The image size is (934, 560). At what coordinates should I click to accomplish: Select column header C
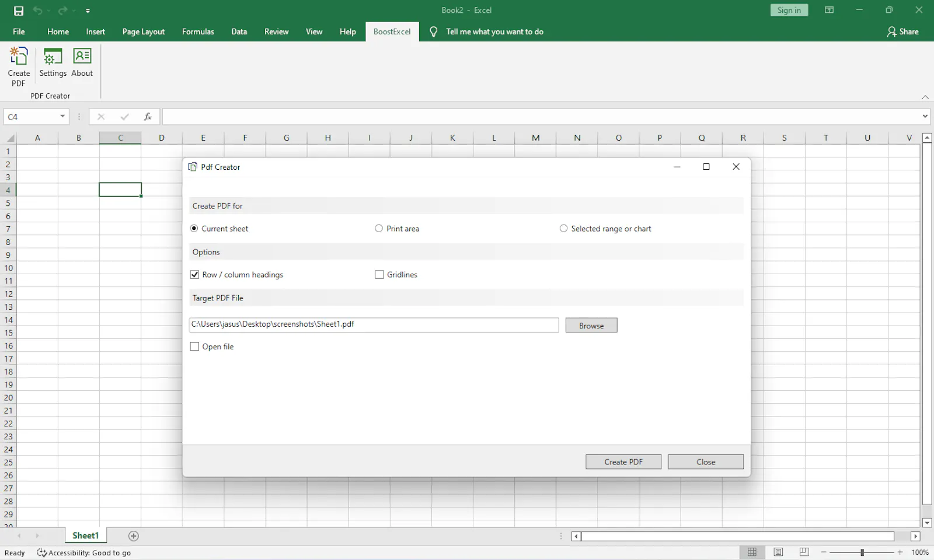(120, 138)
